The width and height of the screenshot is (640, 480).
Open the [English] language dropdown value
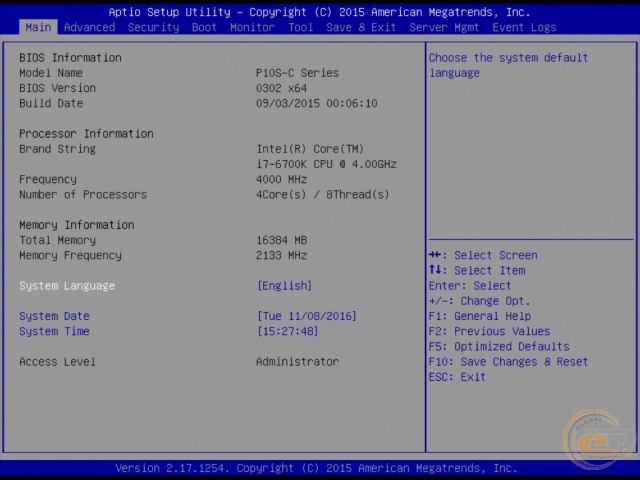click(284, 286)
